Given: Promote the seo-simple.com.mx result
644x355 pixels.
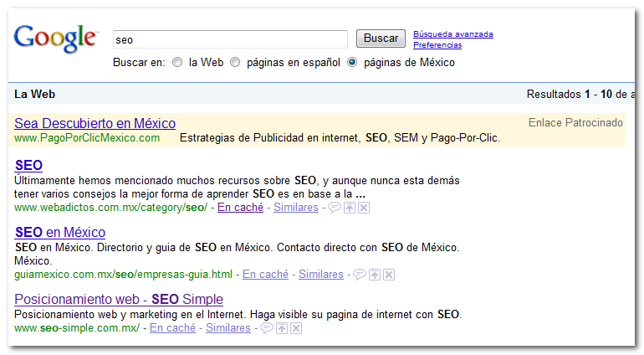Looking at the screenshot, I should click(282, 328).
